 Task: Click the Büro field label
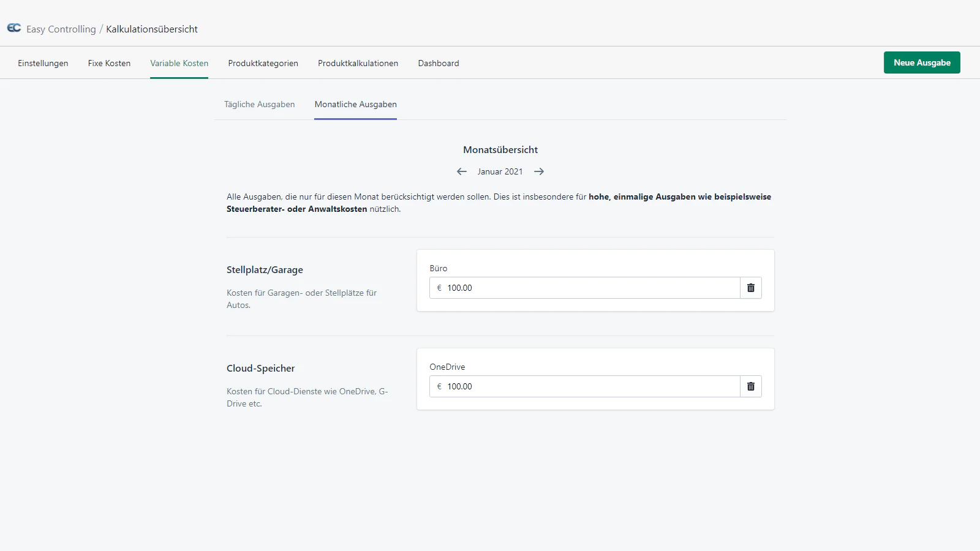pos(439,269)
